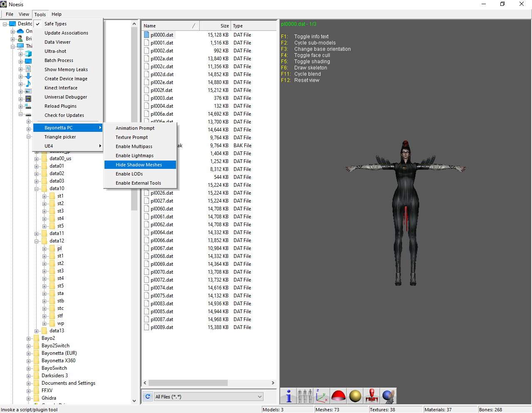This screenshot has width=532, height=413.
Task: Select the pl0089.dat file
Action: point(162,327)
